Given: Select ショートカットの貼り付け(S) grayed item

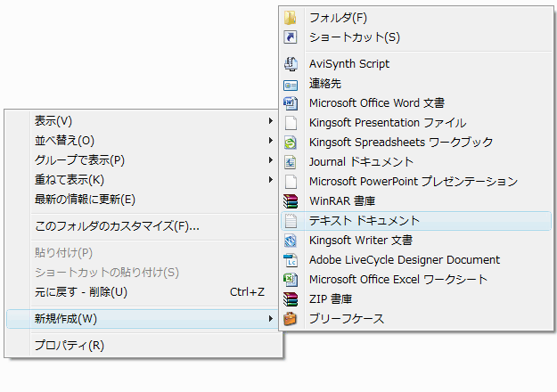Looking at the screenshot, I should 107,273.
